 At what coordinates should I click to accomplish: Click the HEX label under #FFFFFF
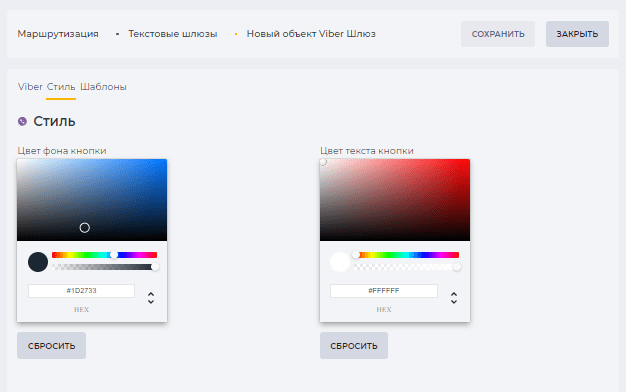384,310
